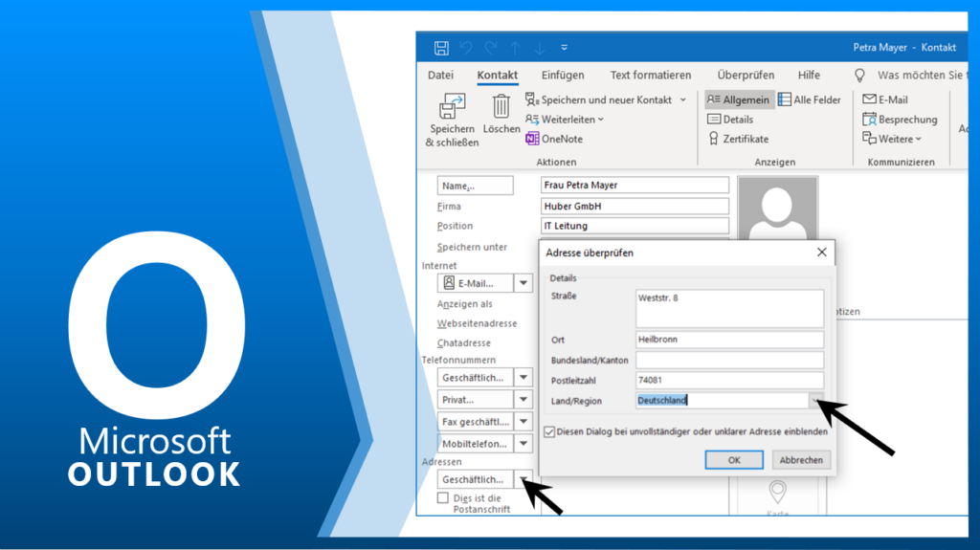
Task: Click the Straße field Weststr. 8
Action: [x=729, y=309]
